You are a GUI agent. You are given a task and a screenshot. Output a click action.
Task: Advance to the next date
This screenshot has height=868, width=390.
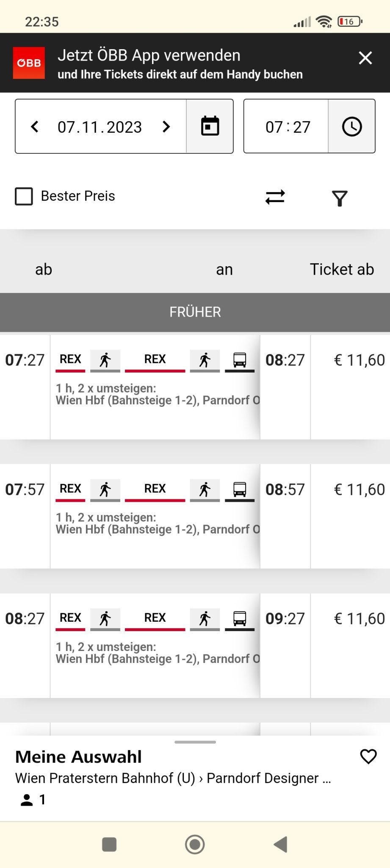(166, 126)
